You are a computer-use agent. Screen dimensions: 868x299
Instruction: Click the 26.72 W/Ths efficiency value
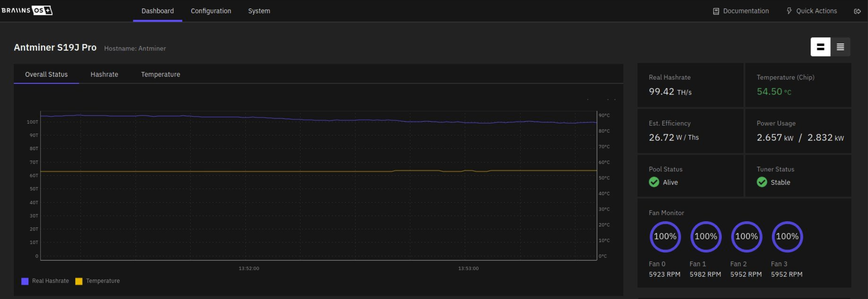674,138
